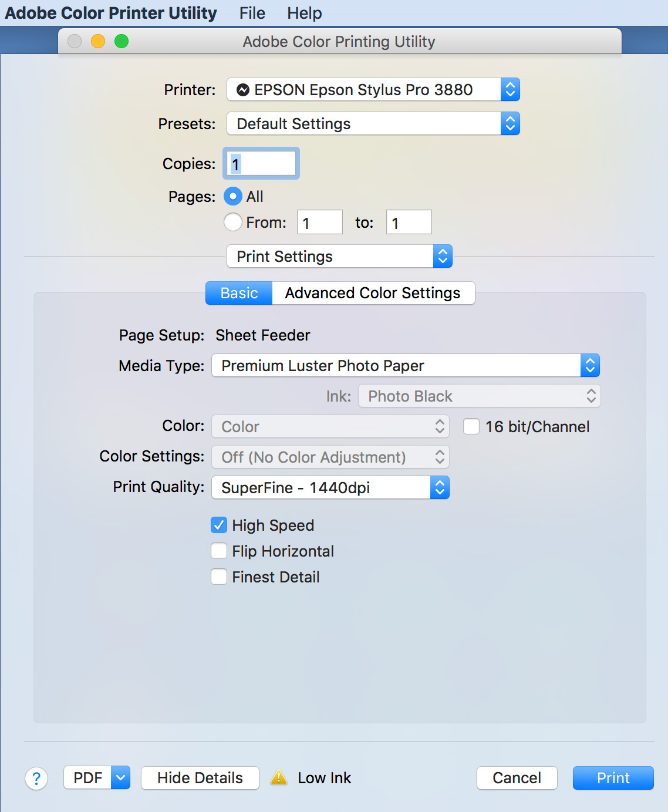Viewport: 668px width, 812px height.
Task: Click the printer status icon beside EPSON
Action: pyautogui.click(x=242, y=90)
